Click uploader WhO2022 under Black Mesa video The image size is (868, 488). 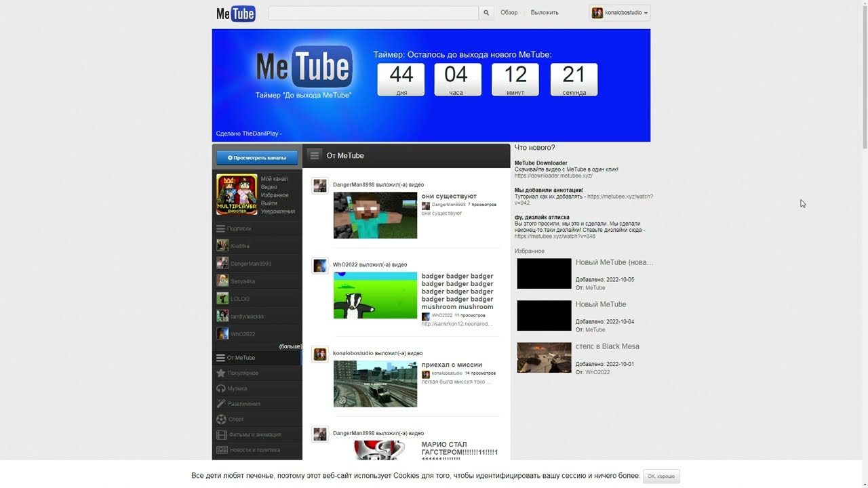click(597, 372)
